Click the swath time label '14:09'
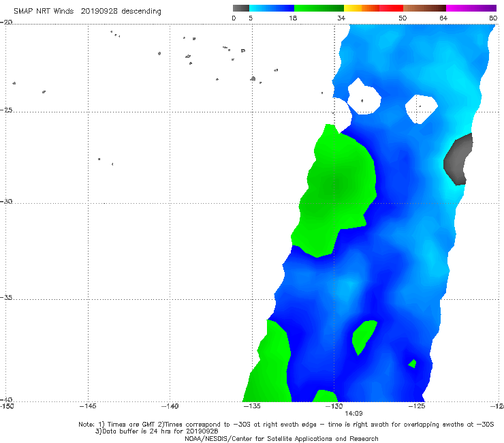 [353, 414]
